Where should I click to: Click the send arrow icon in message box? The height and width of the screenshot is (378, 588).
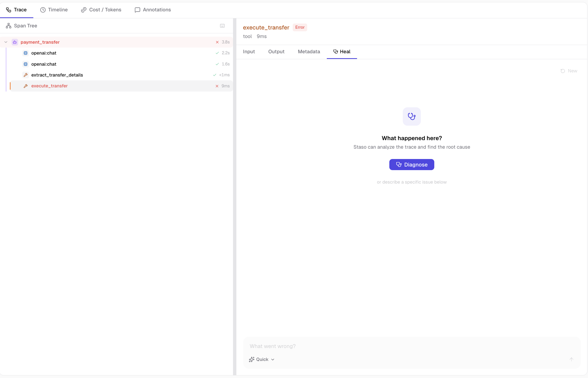coord(571,359)
